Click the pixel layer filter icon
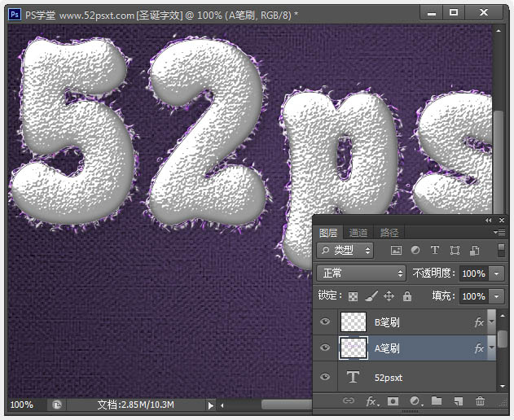The width and height of the screenshot is (514, 420). pos(396,251)
